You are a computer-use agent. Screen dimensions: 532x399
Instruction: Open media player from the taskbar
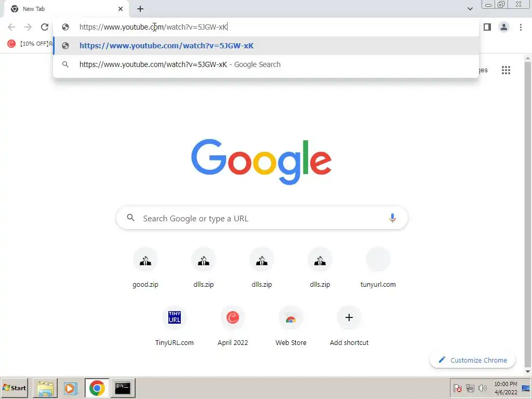[x=71, y=388]
